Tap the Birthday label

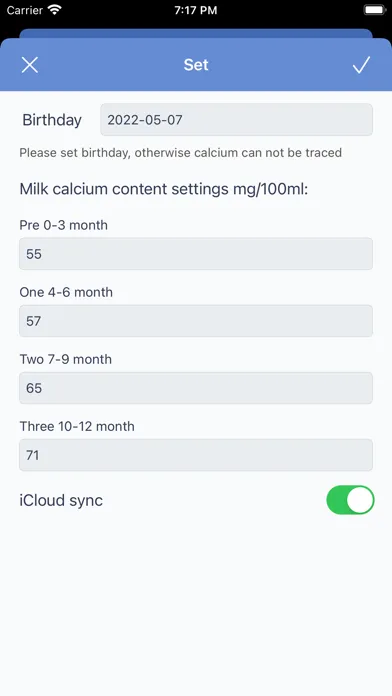(x=52, y=120)
